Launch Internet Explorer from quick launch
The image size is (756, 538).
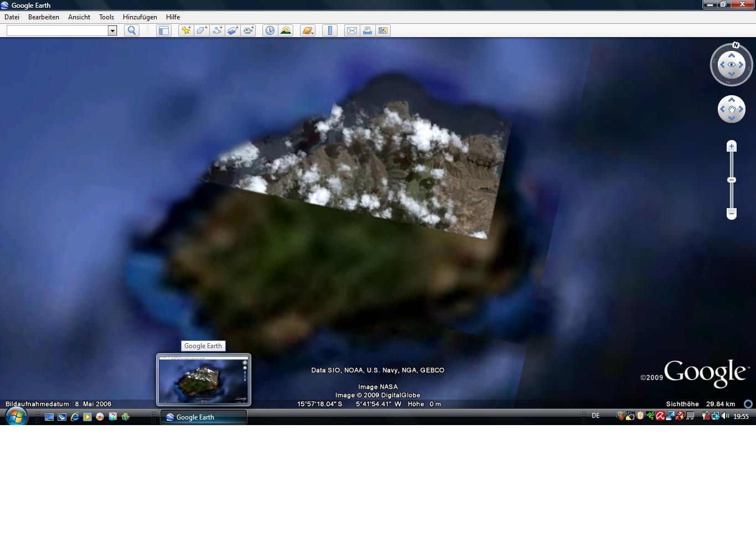click(x=75, y=417)
